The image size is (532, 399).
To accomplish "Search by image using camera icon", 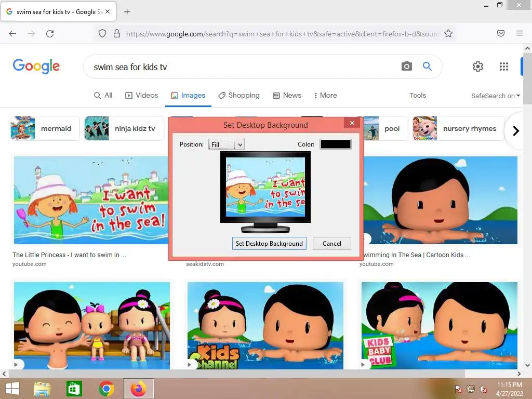I will point(406,66).
